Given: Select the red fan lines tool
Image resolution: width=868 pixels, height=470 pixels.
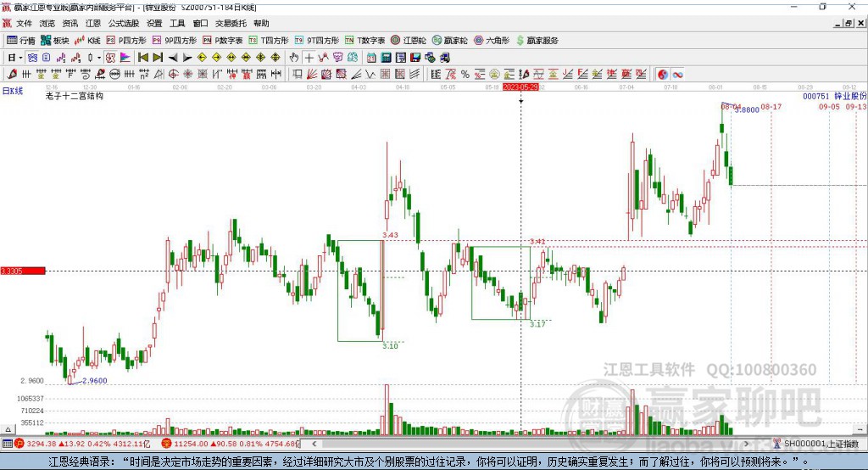Looking at the screenshot, I should click(312, 75).
